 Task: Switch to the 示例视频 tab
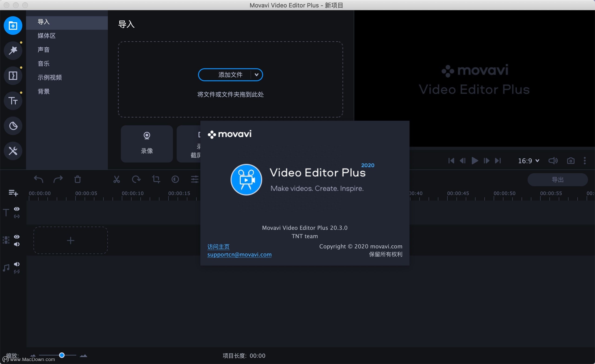click(50, 78)
